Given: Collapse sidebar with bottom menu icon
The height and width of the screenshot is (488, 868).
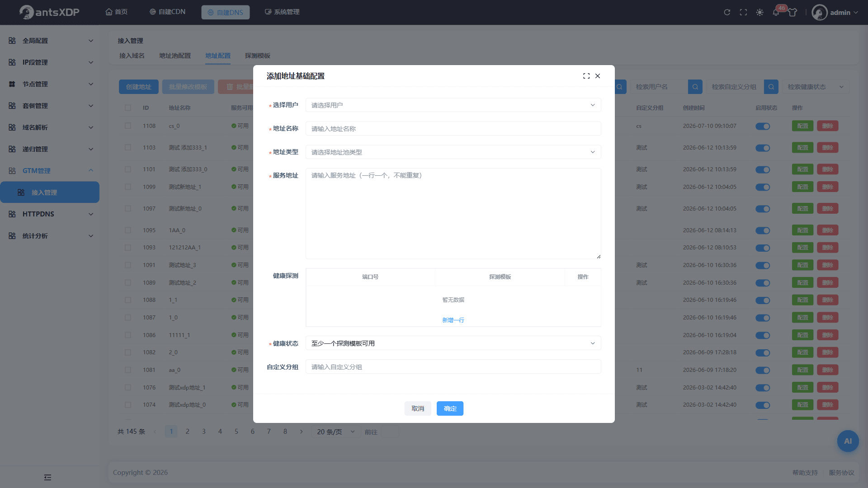Looking at the screenshot, I should pyautogui.click(x=47, y=477).
